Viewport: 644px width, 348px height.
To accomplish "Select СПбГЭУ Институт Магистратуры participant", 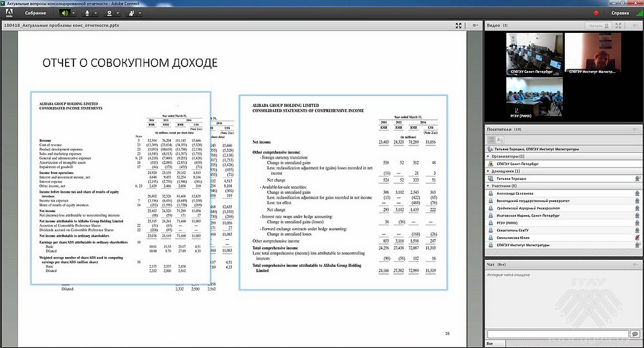I will click(x=563, y=246).
